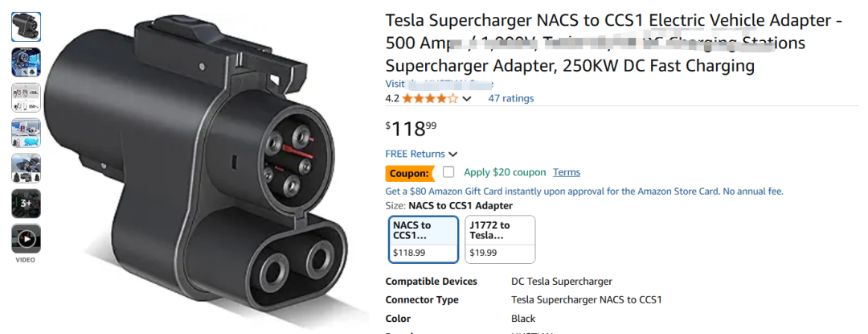The height and width of the screenshot is (334, 868).
Task: Open the coupon Terms link
Action: [566, 172]
